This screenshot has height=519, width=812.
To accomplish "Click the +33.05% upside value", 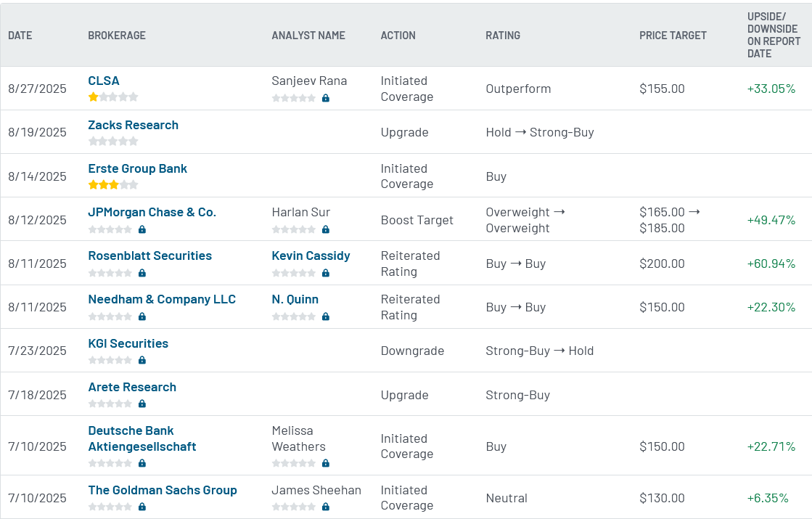I will pyautogui.click(x=771, y=89).
